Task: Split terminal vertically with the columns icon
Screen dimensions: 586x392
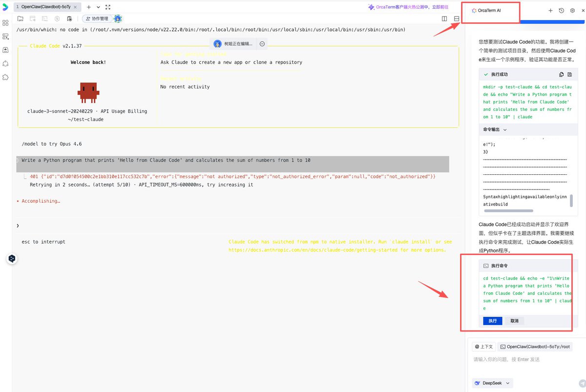Action: point(444,19)
